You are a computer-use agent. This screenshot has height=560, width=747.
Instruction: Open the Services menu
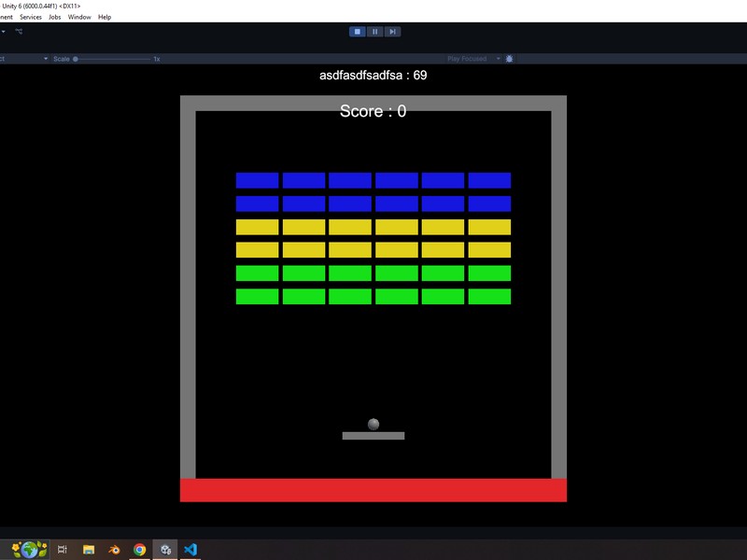pos(31,17)
